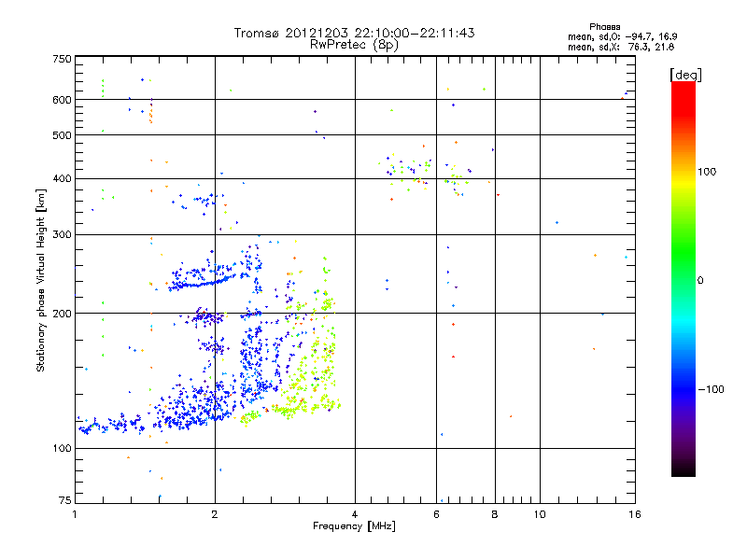Click the '750' height tick label
The height and width of the screenshot is (560, 747).
(62, 59)
